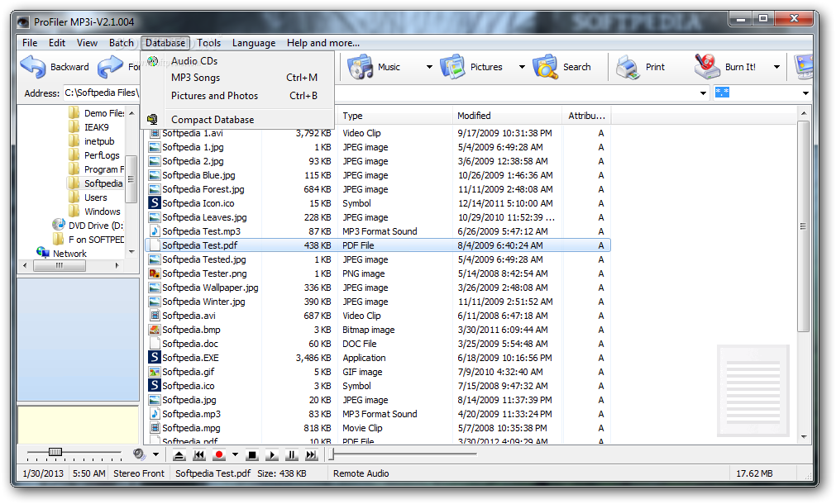Sort by the Type column header
This screenshot has height=504, width=836.
[x=394, y=116]
